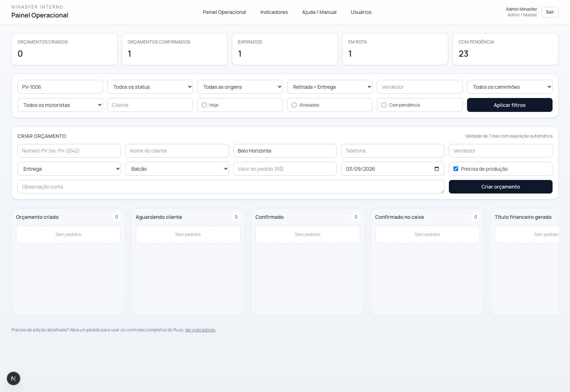
Task: Open the Ajuda / Manual page
Action: [x=319, y=12]
